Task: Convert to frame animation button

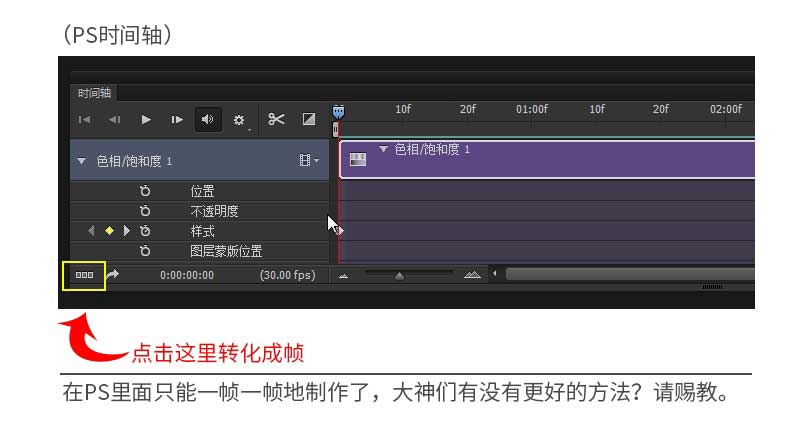Action: click(84, 275)
